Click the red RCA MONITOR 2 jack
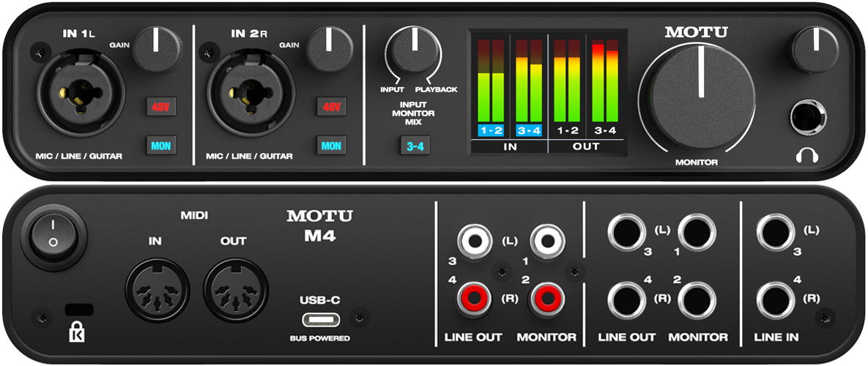 click(x=548, y=299)
